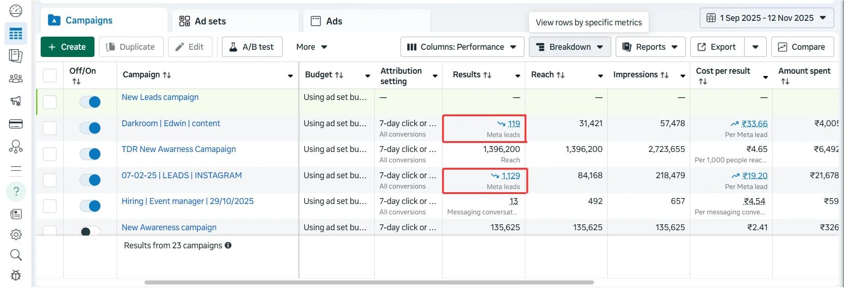Open Columns: Performance dropdown

click(x=462, y=47)
